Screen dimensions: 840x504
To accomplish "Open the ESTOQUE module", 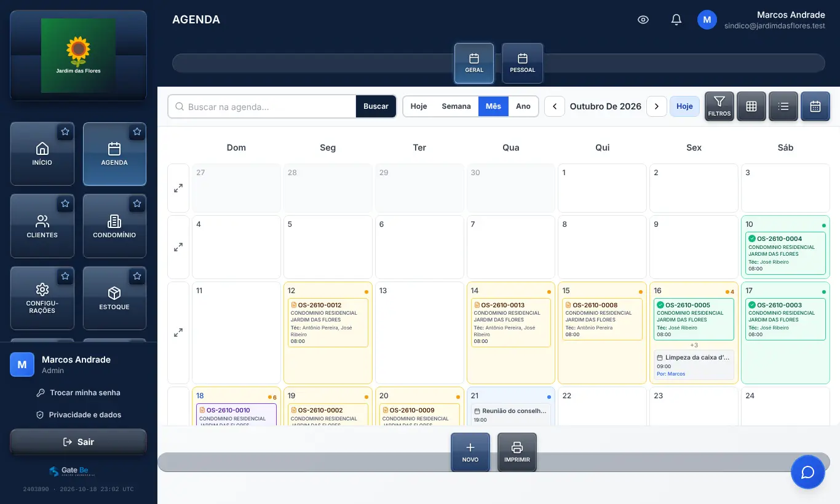I will tap(114, 298).
